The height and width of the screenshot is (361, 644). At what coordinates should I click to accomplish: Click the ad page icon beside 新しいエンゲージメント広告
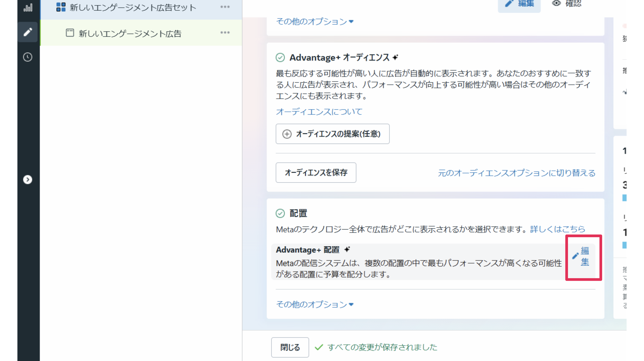[x=70, y=33]
